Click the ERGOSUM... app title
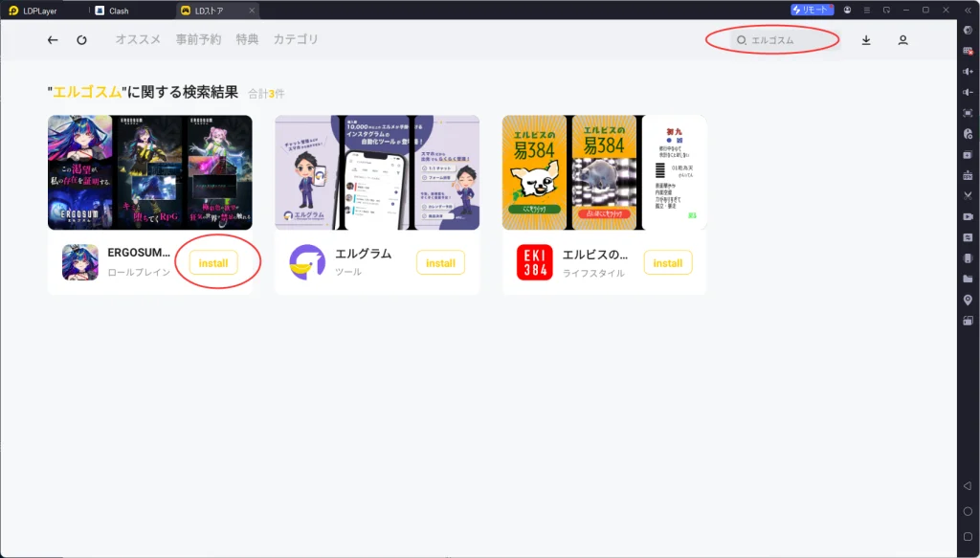 click(x=139, y=253)
